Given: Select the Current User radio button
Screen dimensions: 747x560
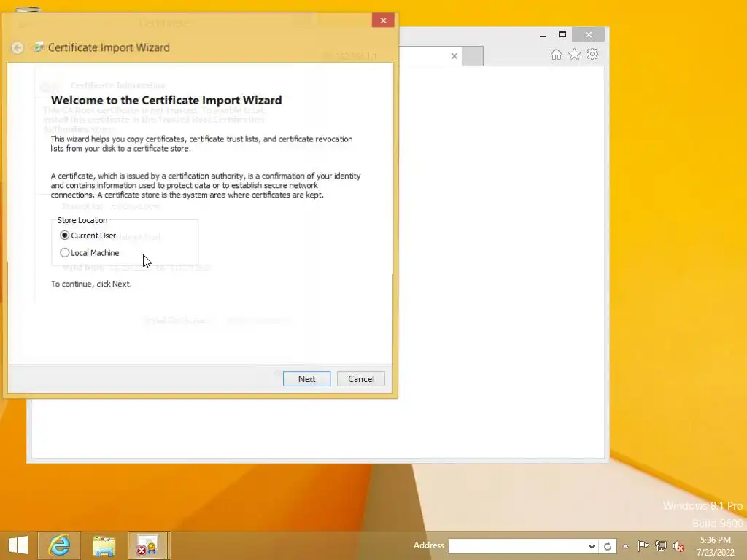Looking at the screenshot, I should click(88, 236).
